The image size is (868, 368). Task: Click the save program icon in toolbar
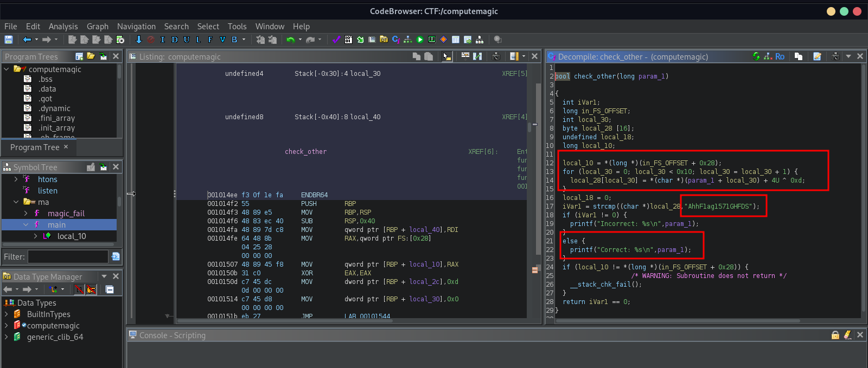(x=8, y=40)
